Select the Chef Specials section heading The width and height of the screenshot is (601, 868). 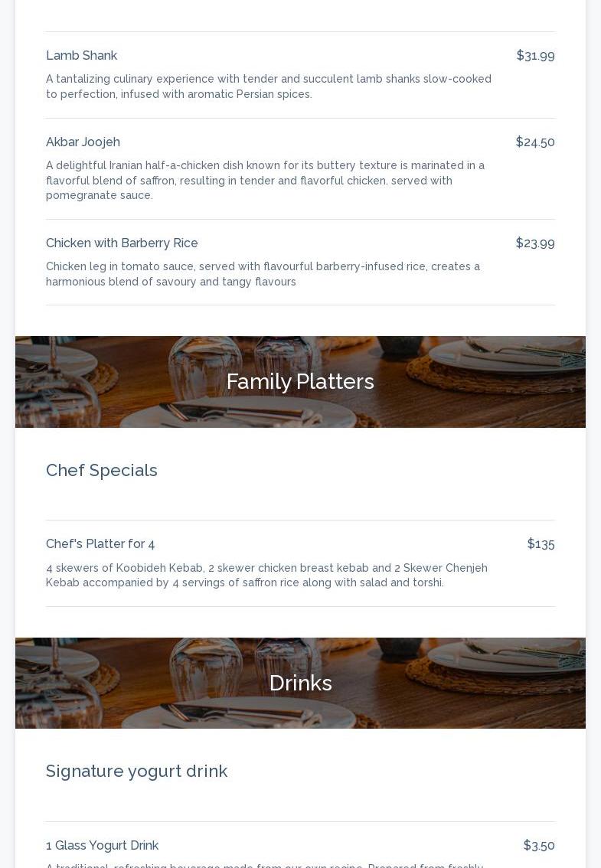[102, 470]
